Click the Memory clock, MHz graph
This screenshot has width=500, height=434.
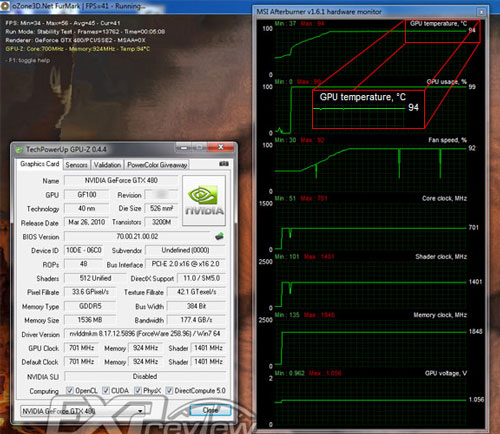click(370, 343)
